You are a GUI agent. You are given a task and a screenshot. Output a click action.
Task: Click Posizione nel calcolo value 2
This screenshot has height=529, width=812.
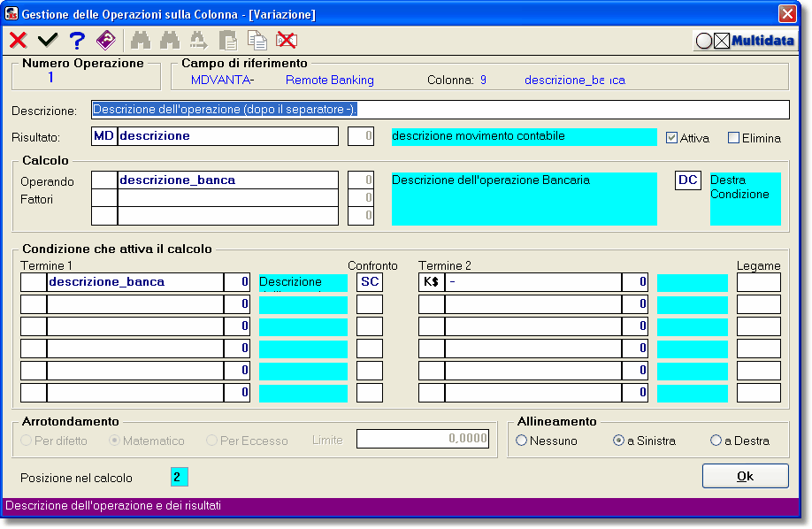pyautogui.click(x=180, y=477)
